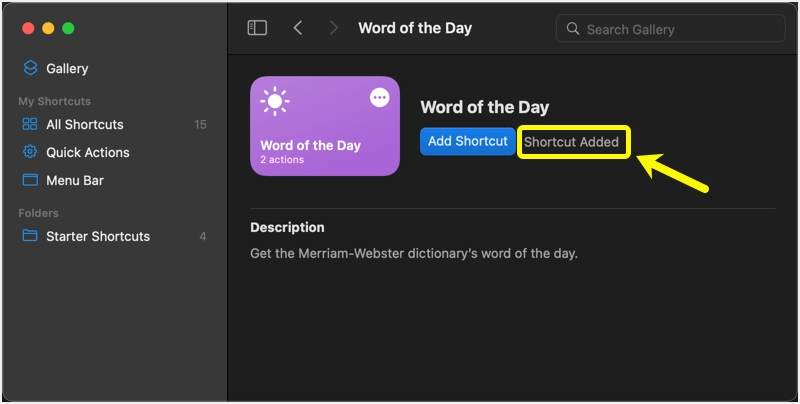
Task: Click the Quick Actions gear icon
Action: click(x=30, y=153)
